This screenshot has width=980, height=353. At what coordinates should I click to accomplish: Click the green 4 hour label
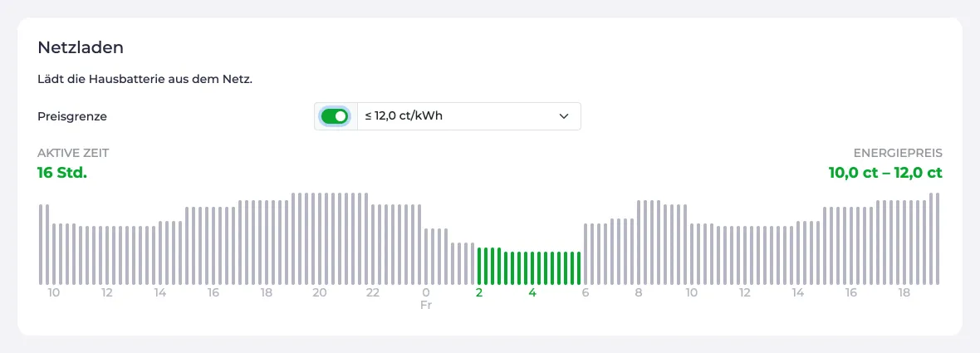pyautogui.click(x=532, y=292)
